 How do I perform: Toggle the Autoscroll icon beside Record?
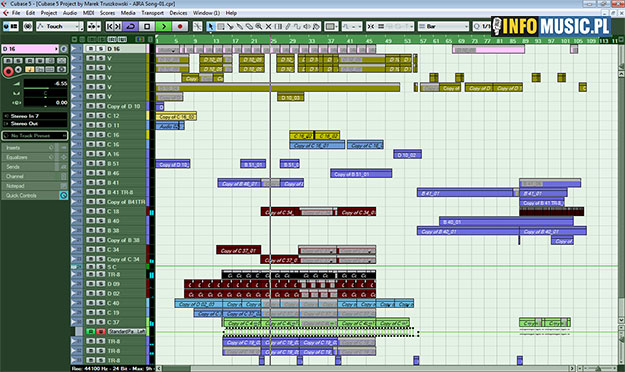click(x=197, y=26)
